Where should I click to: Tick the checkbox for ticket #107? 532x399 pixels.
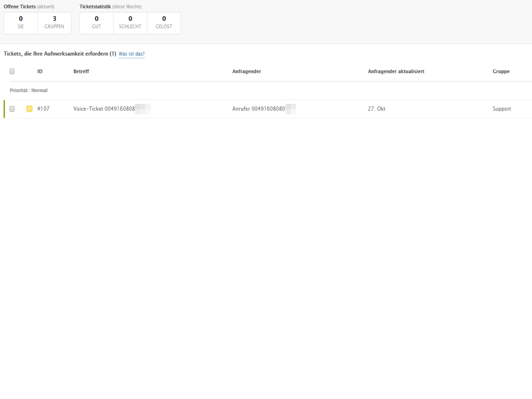(x=12, y=109)
